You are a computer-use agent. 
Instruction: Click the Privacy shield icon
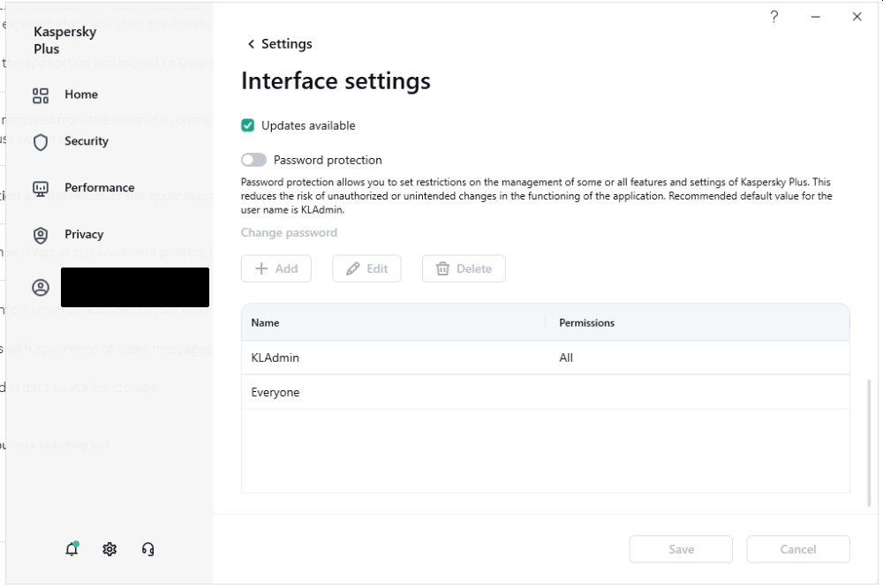pos(41,236)
